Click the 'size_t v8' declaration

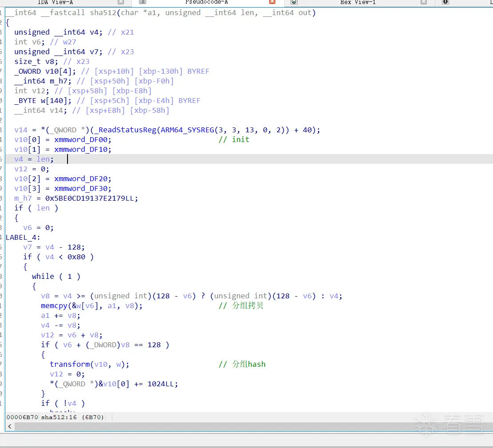[36, 62]
